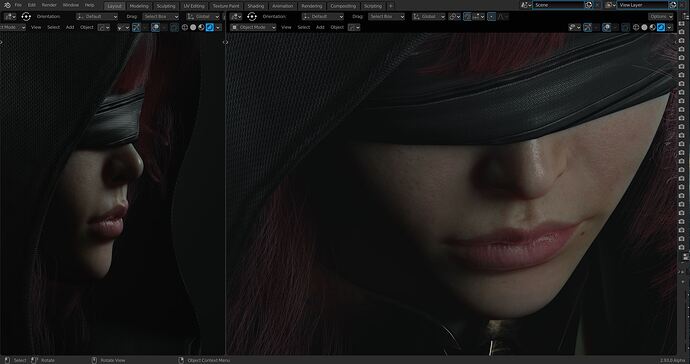Image resolution: width=690 pixels, height=364 pixels.
Task: Open Select menu in right viewport header
Action: (304, 27)
